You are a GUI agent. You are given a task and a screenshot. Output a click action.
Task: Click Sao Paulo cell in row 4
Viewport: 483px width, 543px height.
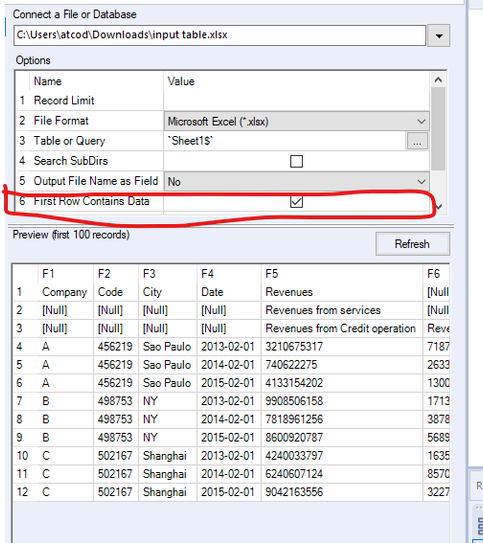(167, 346)
